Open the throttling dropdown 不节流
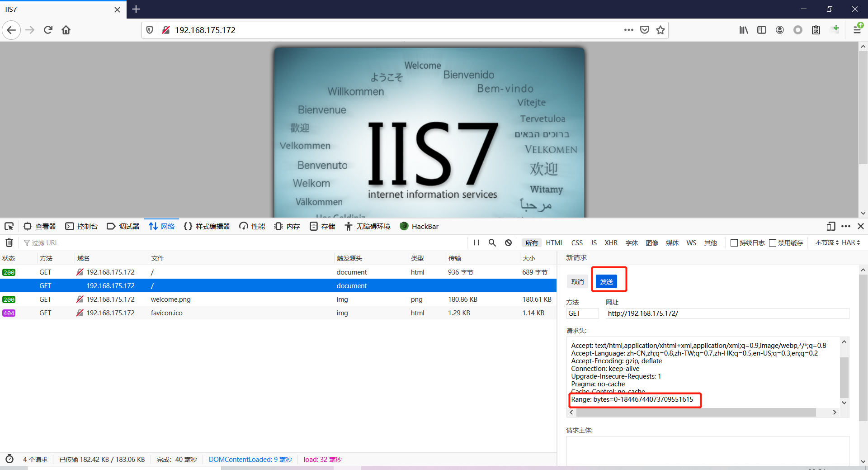 click(827, 243)
